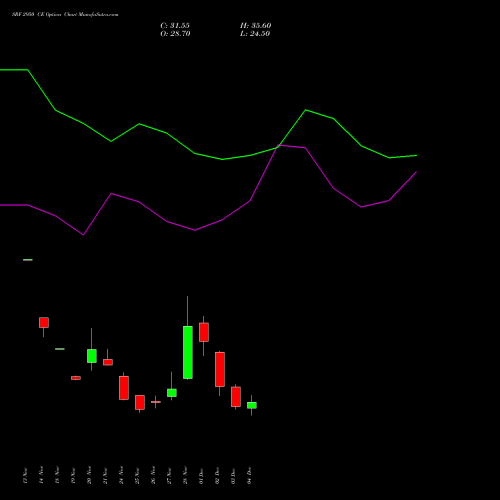Click the low value L: 24.50
The image size is (500, 500).
tap(255, 34)
